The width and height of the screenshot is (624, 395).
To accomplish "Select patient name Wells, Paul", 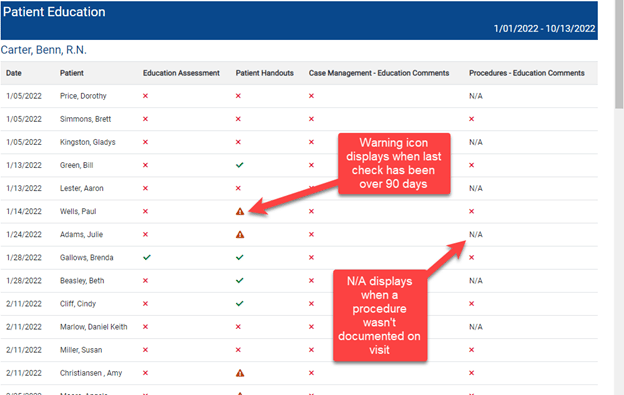I will click(x=78, y=211).
